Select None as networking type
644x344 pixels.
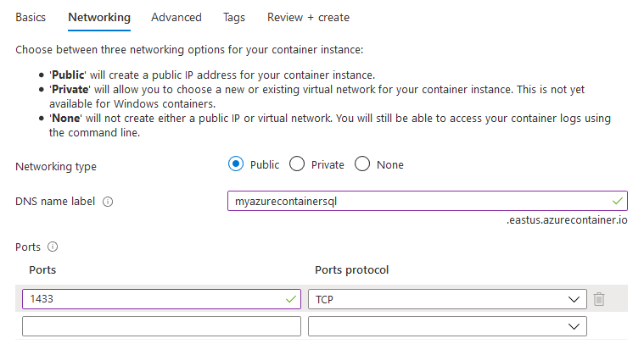(x=362, y=164)
